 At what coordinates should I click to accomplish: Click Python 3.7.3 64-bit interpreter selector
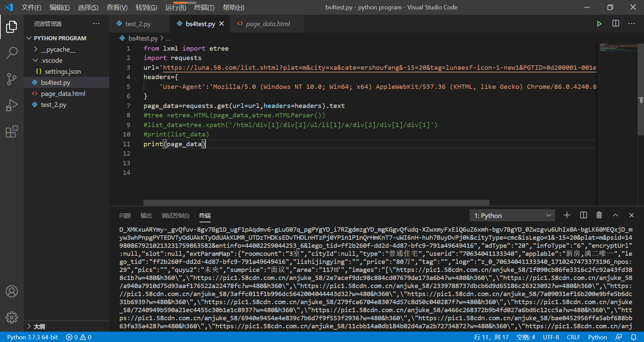33,337
